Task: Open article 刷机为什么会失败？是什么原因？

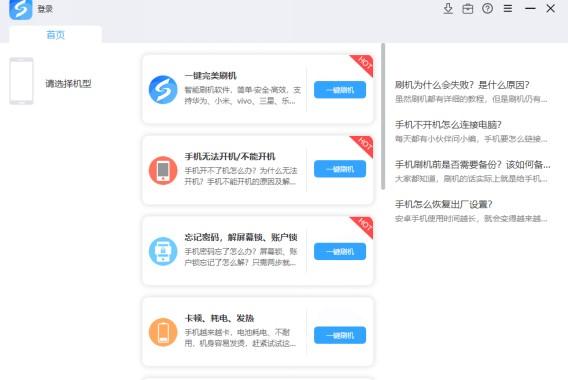Action: click(x=462, y=85)
